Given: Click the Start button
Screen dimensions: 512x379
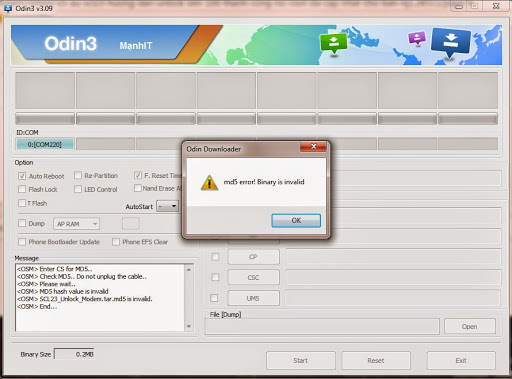Looking at the screenshot, I should click(x=301, y=360).
